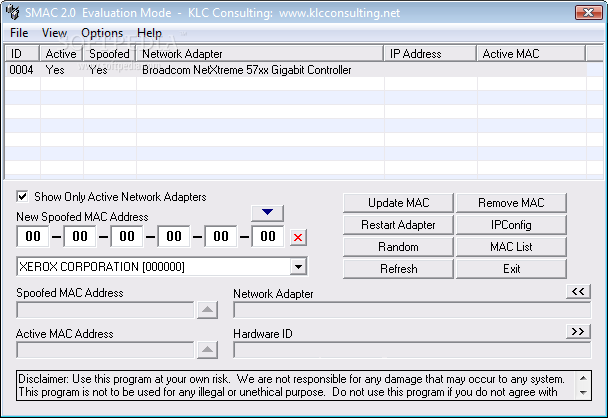Select the Broadcom NetXtreme adapter row
This screenshot has width=608, height=418.
[295, 70]
